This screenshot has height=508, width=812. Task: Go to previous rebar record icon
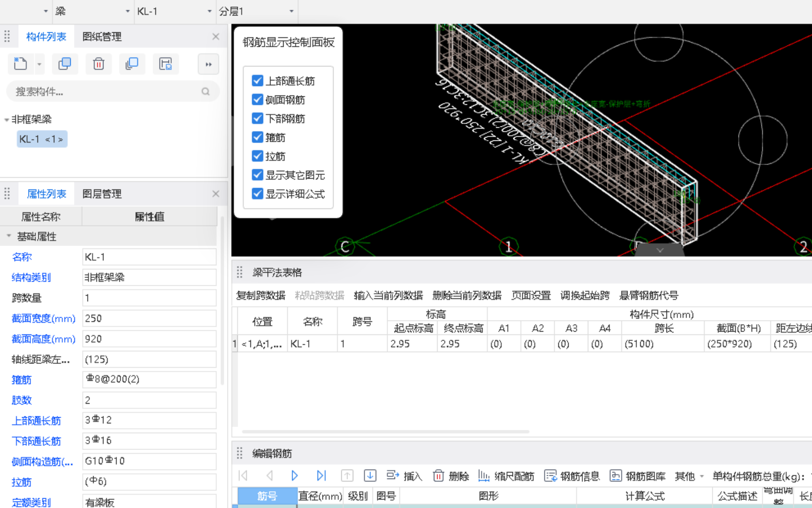pos(270,476)
